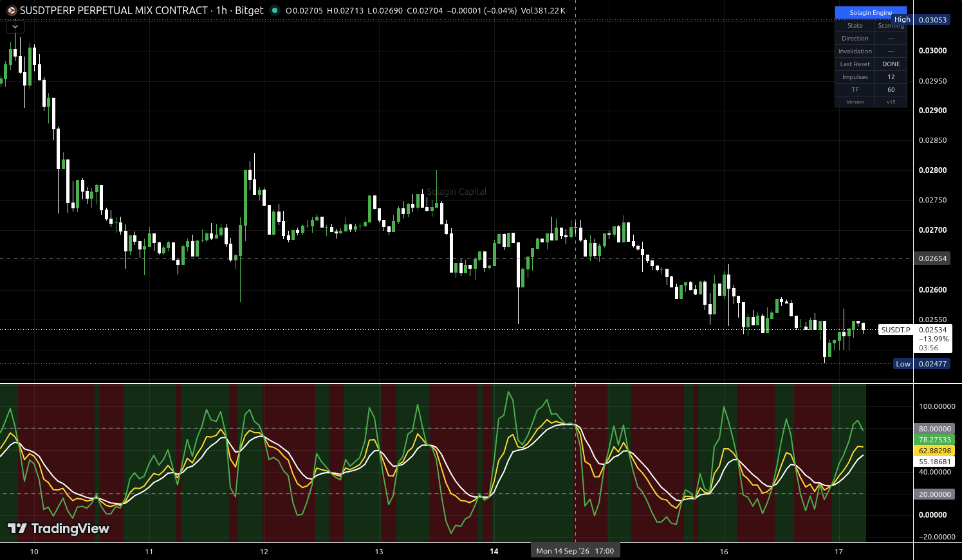
Task: Click the yellow 62.88298 oscillator value label
Action: (x=934, y=451)
